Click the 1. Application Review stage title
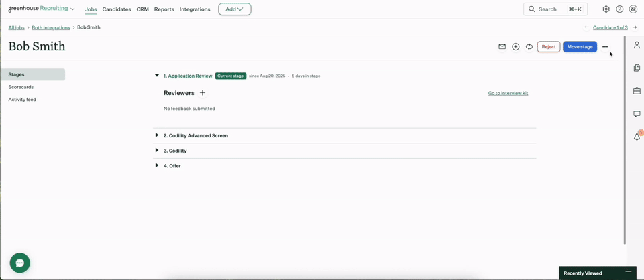Image resolution: width=644 pixels, height=280 pixels. point(188,76)
